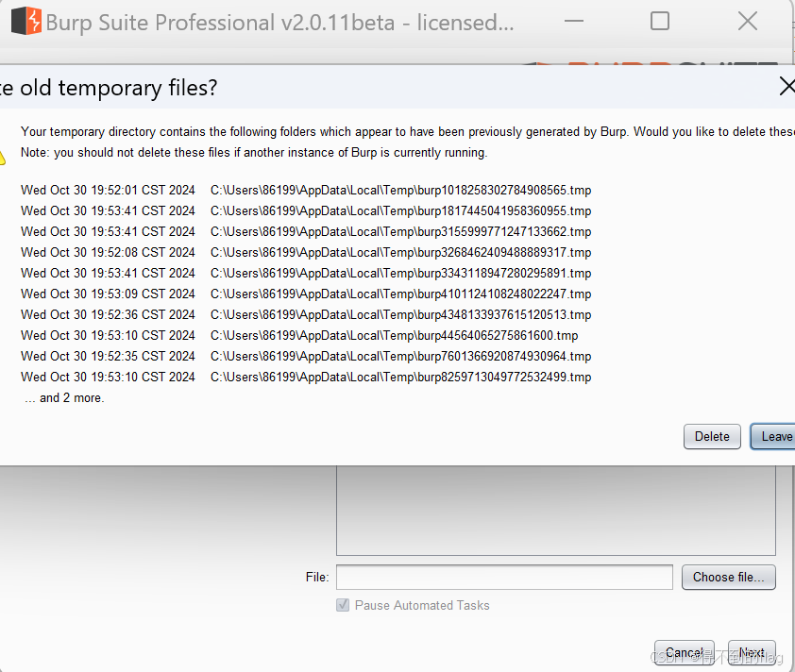Click the timestamp Wed Oct 30 19:53:09 CST 2024
The image size is (795, 672).
click(108, 294)
